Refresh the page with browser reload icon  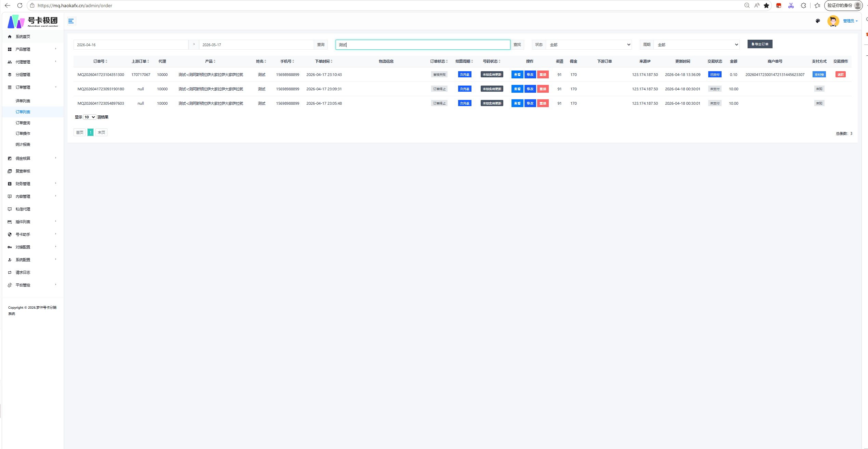(20, 5)
